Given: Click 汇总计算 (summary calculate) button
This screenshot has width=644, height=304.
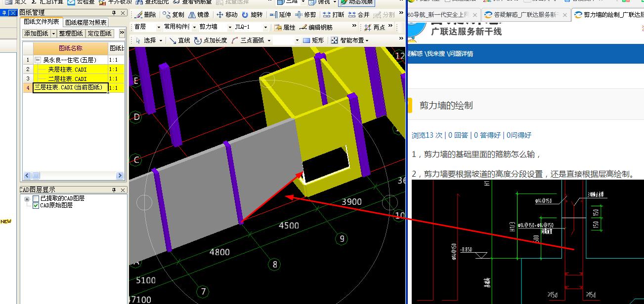Looking at the screenshot, I should [46, 2].
